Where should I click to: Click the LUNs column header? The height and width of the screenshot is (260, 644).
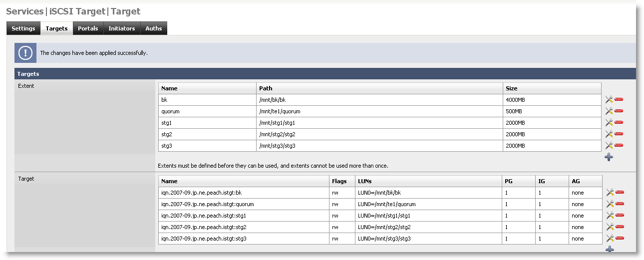click(x=428, y=181)
